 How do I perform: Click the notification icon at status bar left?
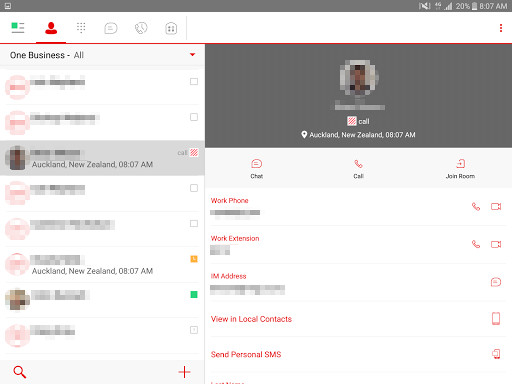pyautogui.click(x=8, y=6)
